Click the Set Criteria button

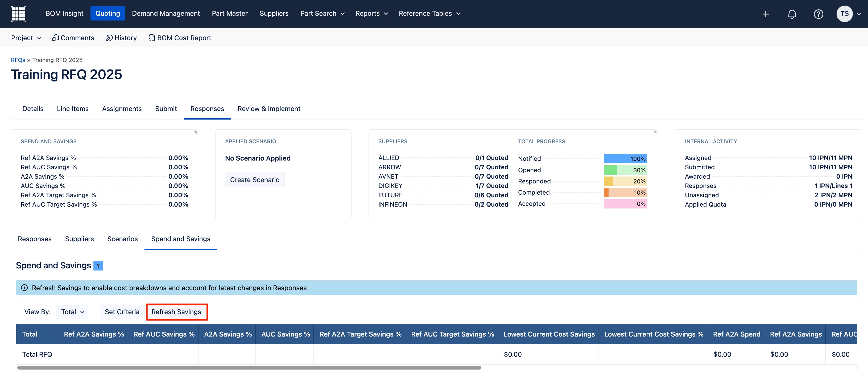[122, 312]
